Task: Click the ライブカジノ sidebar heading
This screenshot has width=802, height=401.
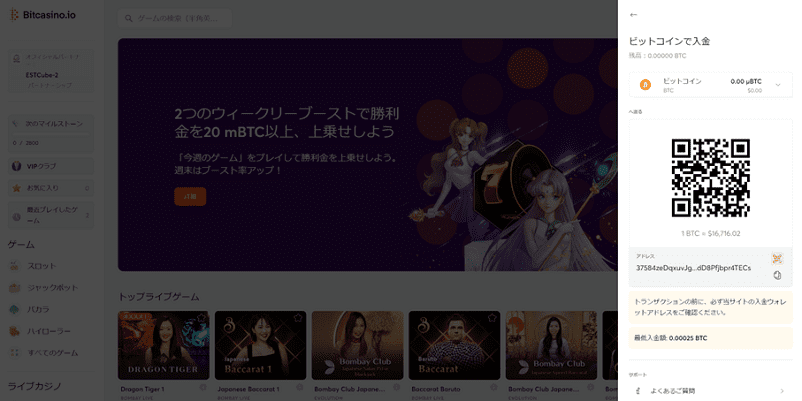Action: click(x=34, y=385)
